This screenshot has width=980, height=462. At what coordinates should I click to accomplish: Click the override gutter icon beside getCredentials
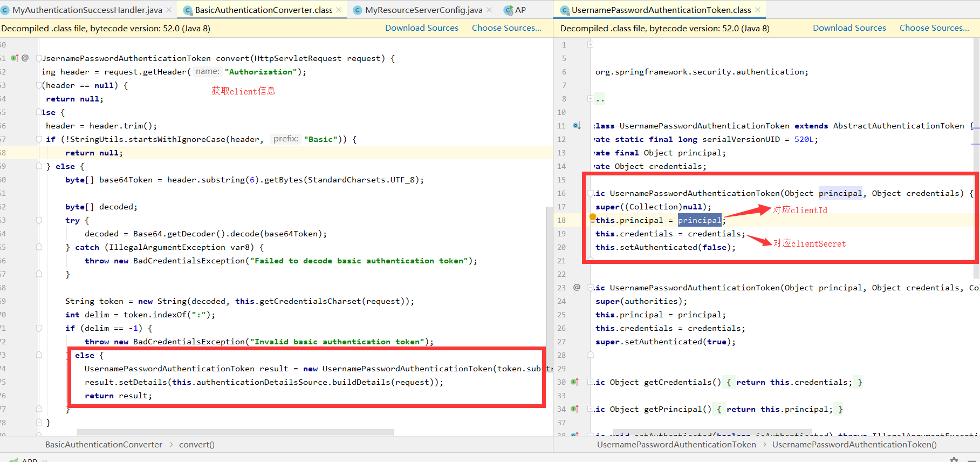click(x=575, y=382)
